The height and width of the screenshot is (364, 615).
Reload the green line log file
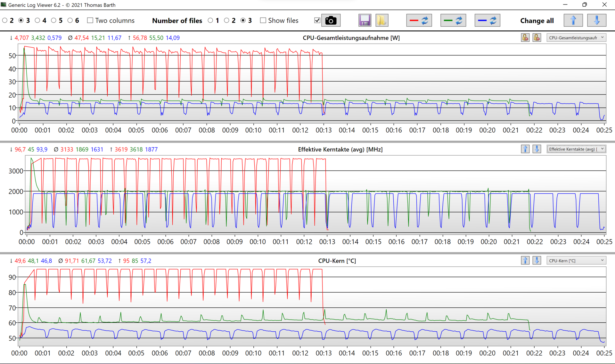tap(453, 20)
